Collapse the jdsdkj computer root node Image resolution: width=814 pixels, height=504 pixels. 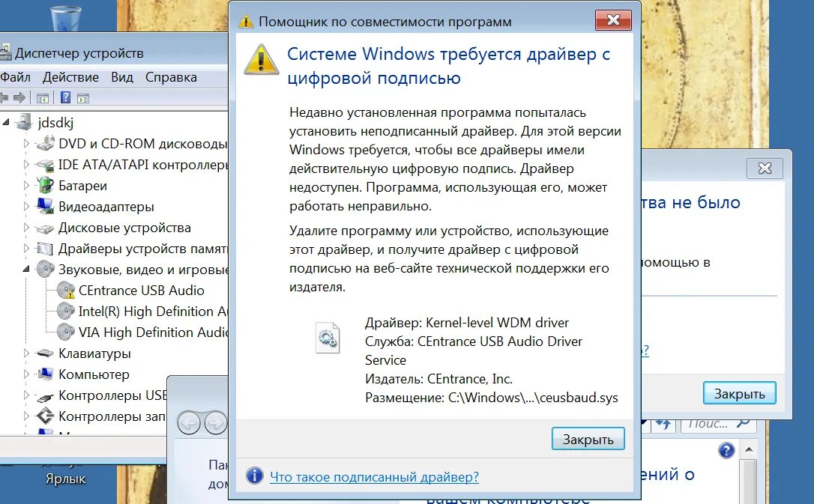click(6, 122)
